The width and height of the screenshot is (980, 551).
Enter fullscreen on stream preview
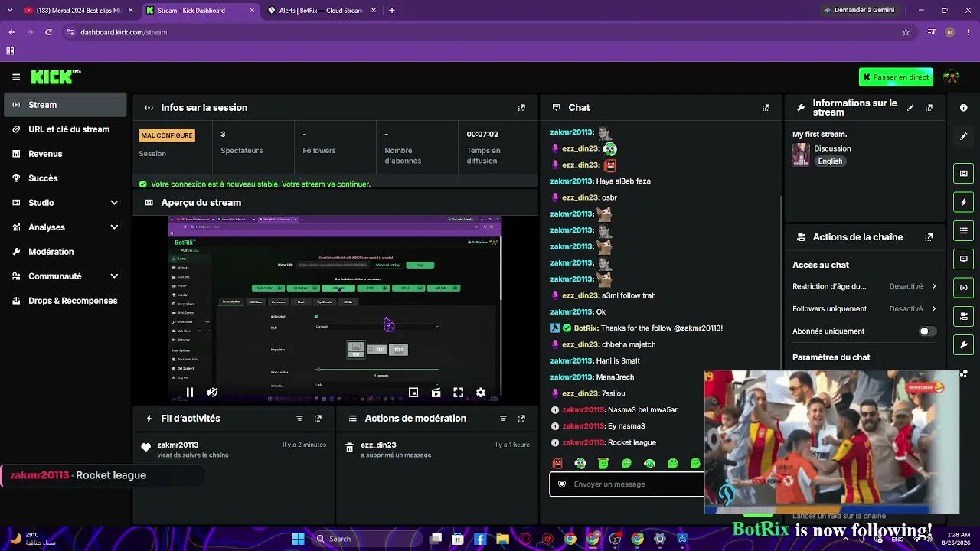(x=458, y=393)
